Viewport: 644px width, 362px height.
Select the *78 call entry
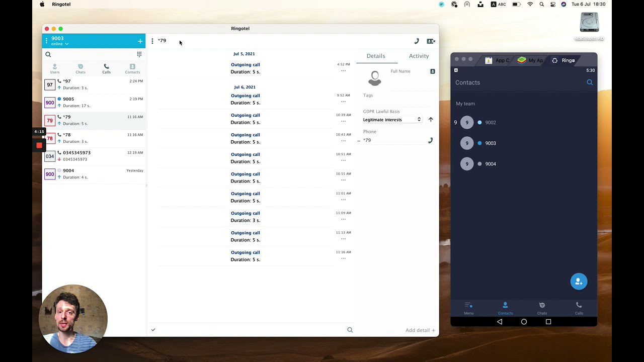(94, 138)
